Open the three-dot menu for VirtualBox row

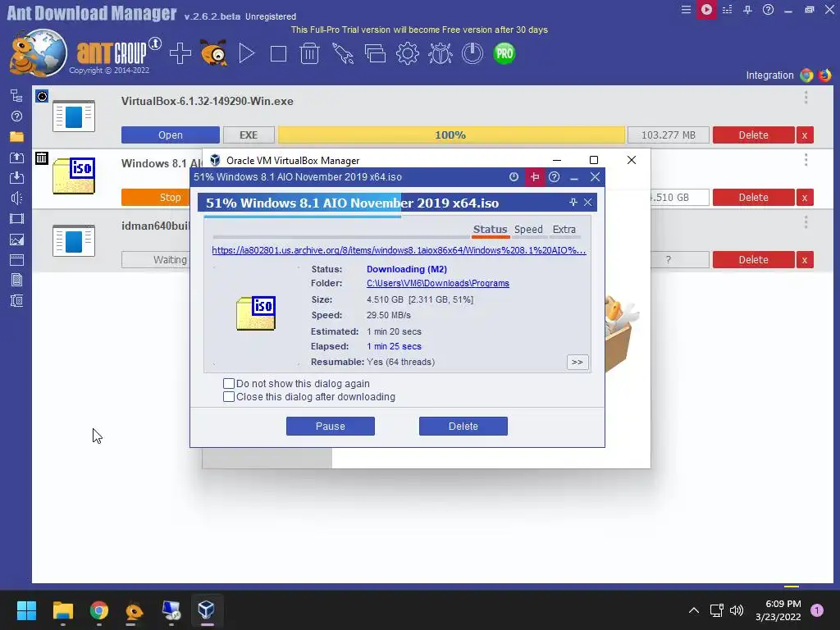tap(806, 98)
